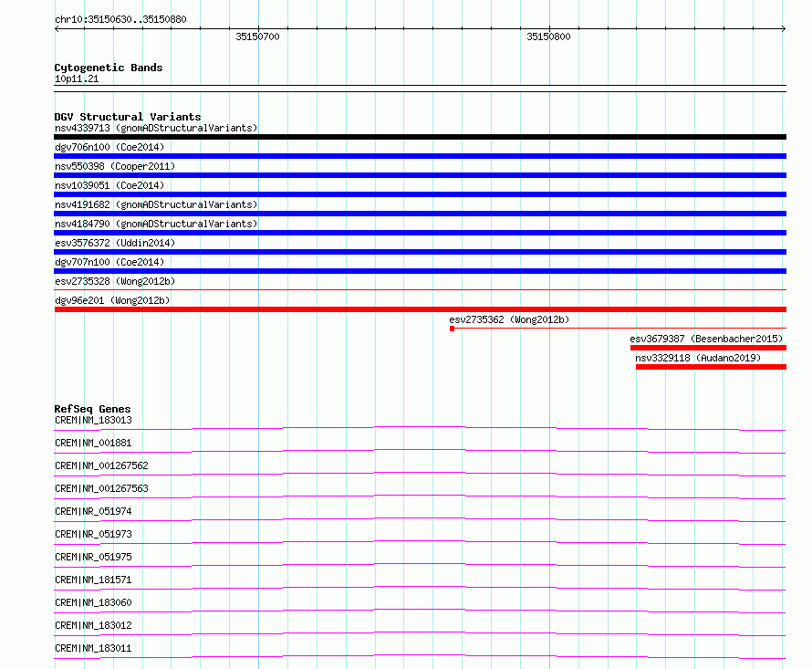Click the thick red bar under dgv96e201
812x669 pixels.
[420, 309]
